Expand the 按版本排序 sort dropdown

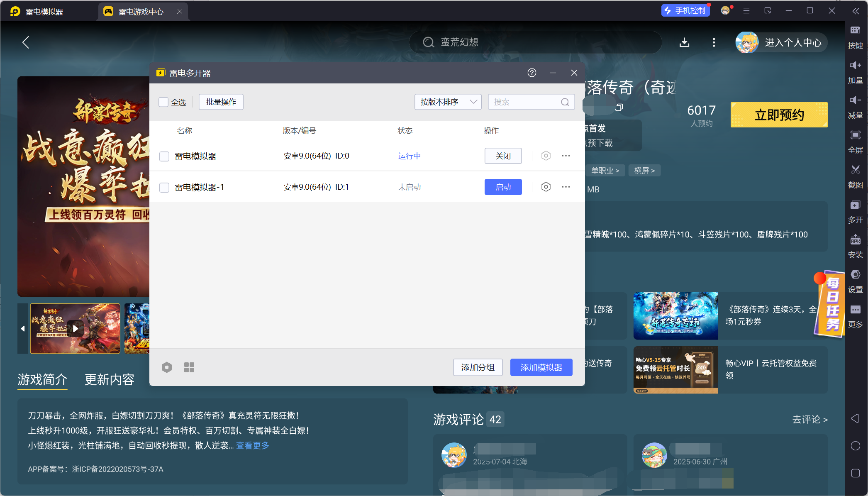[x=448, y=102]
